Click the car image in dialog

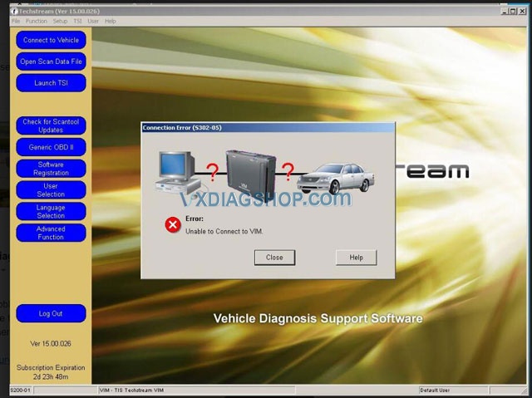click(x=336, y=179)
